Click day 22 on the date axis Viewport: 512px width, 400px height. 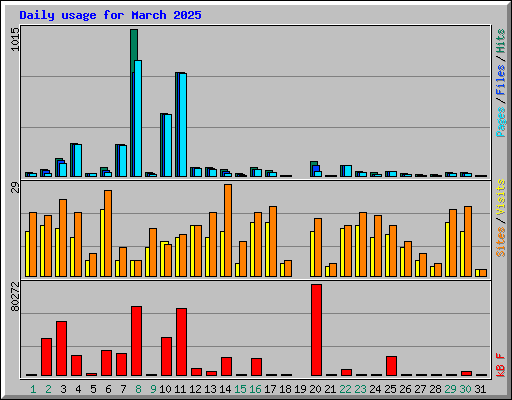(x=345, y=389)
